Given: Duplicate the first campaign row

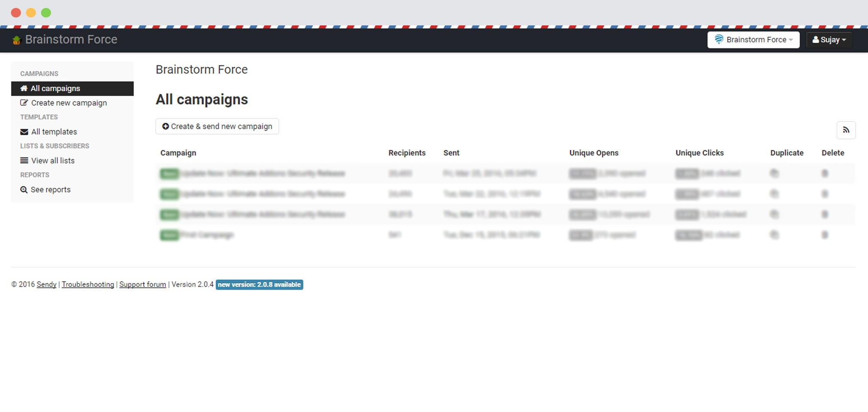Looking at the screenshot, I should tap(774, 173).
